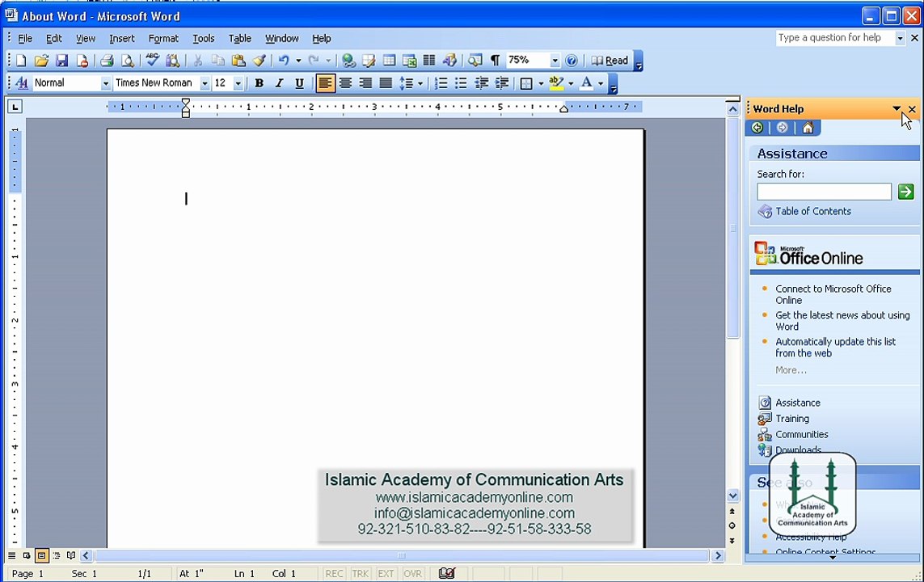The width and height of the screenshot is (924, 582).
Task: Open the Word Help task pane menu arrow
Action: pyautogui.click(x=897, y=109)
